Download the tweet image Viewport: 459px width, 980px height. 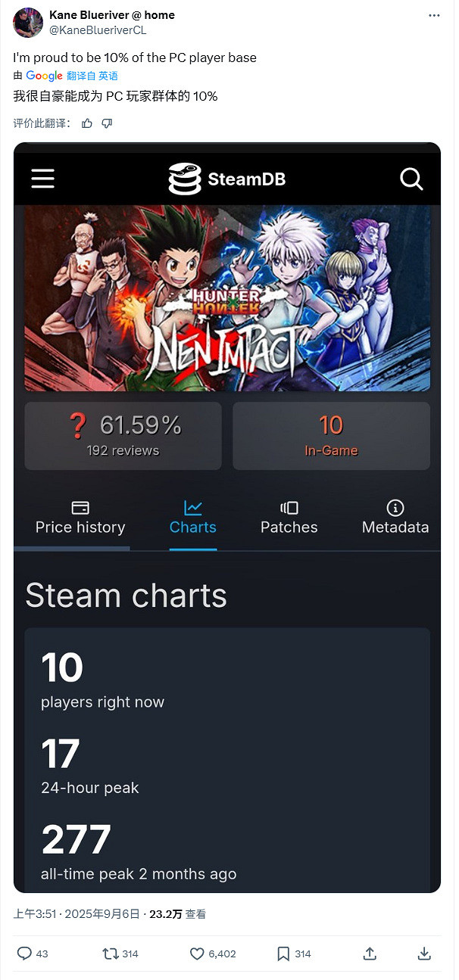[x=424, y=954]
